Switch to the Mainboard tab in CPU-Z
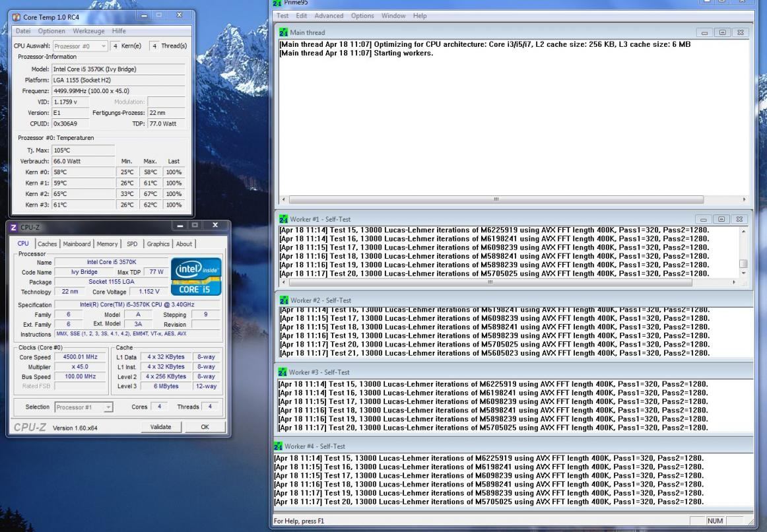The width and height of the screenshot is (767, 532). (77, 244)
